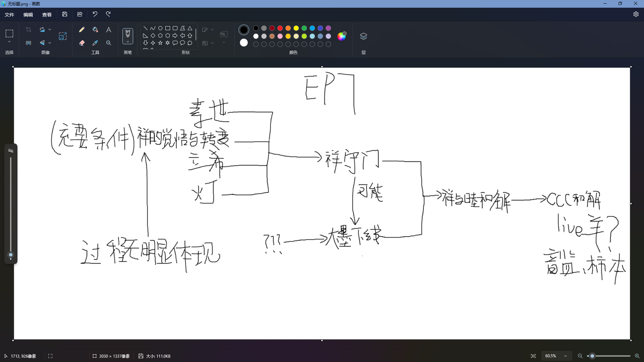Open the rotate options dropdown arrow
Viewport: 644px width, 362px height.
tap(50, 29)
